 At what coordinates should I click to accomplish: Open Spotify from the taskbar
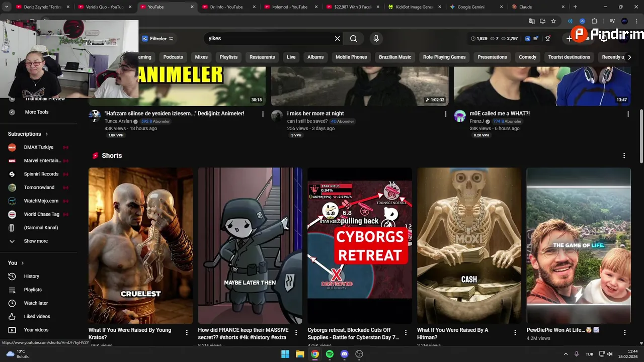[x=330, y=354]
